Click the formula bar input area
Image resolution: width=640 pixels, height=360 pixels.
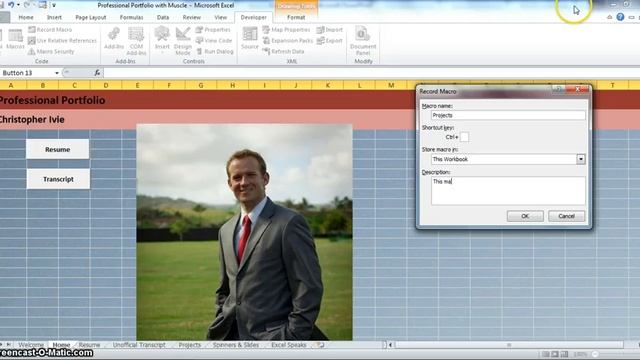(371, 73)
